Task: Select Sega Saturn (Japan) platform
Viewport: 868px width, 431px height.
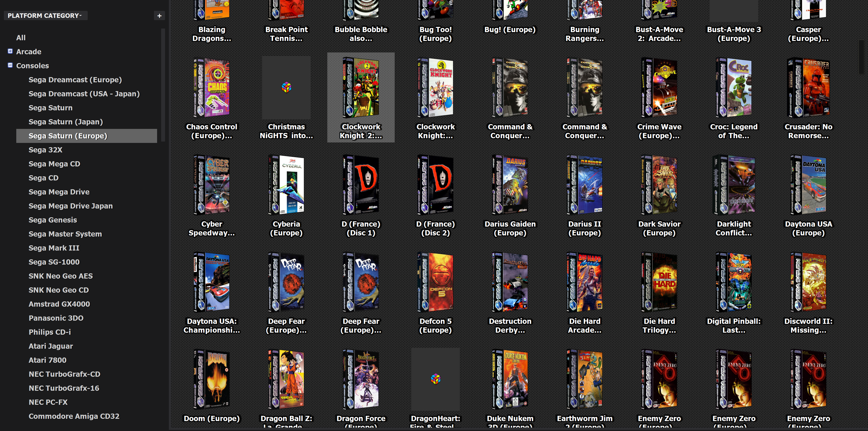Action: [66, 122]
